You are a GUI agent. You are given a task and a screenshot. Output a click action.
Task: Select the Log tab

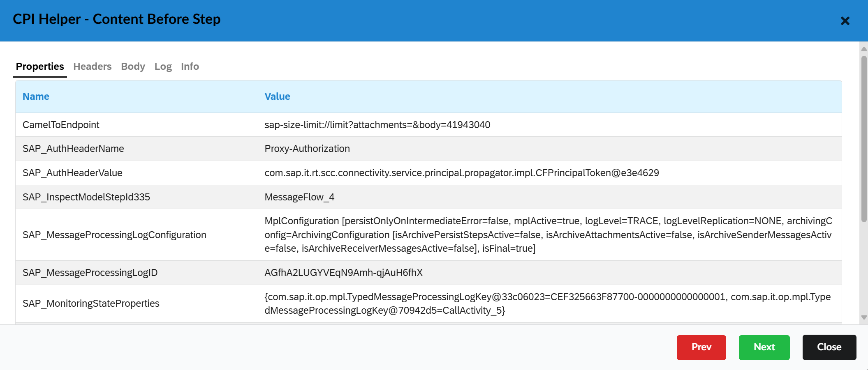[163, 67]
